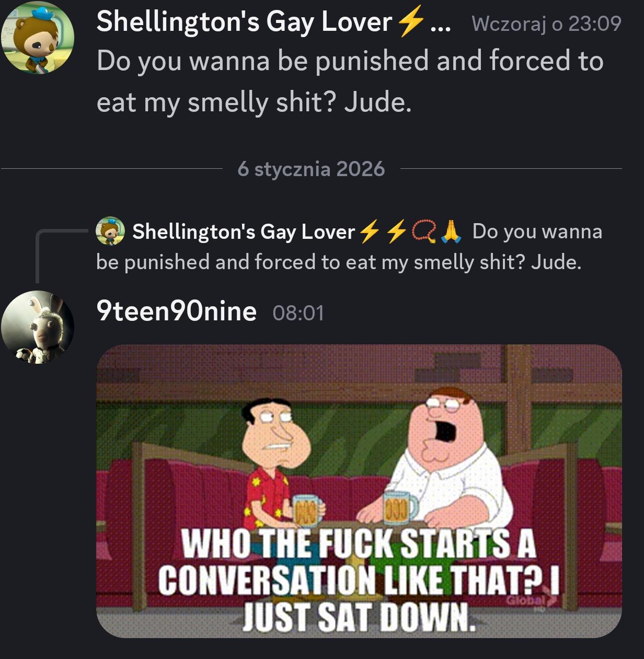Open the Family Guy GIF image
This screenshot has width=644, height=659.
(x=359, y=491)
